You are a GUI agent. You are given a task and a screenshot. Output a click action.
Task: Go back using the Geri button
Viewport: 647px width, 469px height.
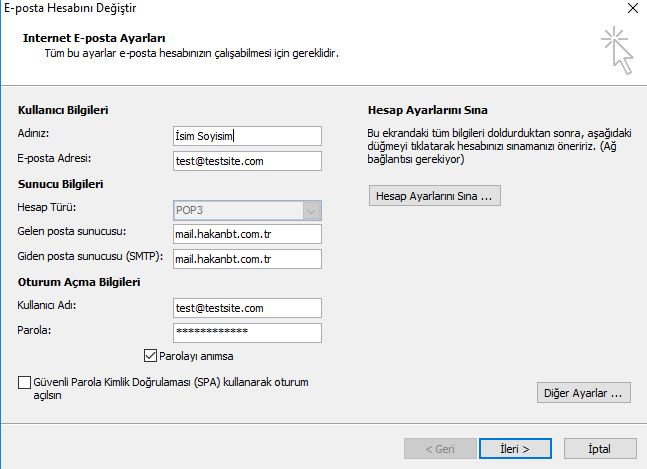click(x=437, y=447)
